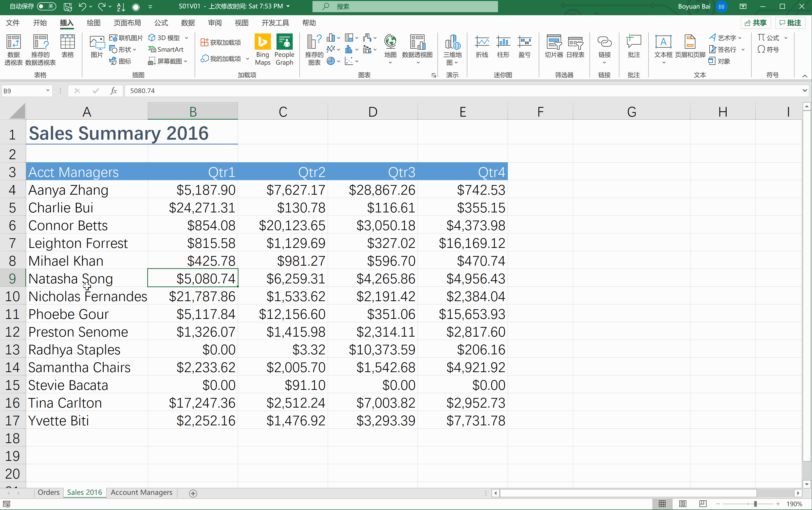Insert a Table (表格)
The height and width of the screenshot is (510, 812).
point(67,46)
